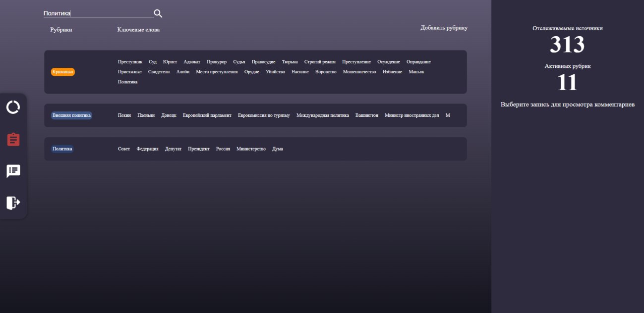
Task: Click the keyword "Адвокат"
Action: (x=192, y=62)
